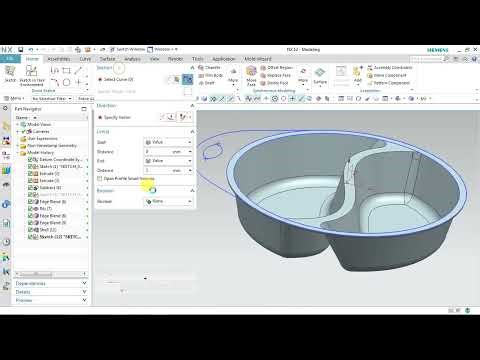Toggle checkbox for Subtract (4)
Viewport: 480px width, 360px height.
[x=30, y=188]
